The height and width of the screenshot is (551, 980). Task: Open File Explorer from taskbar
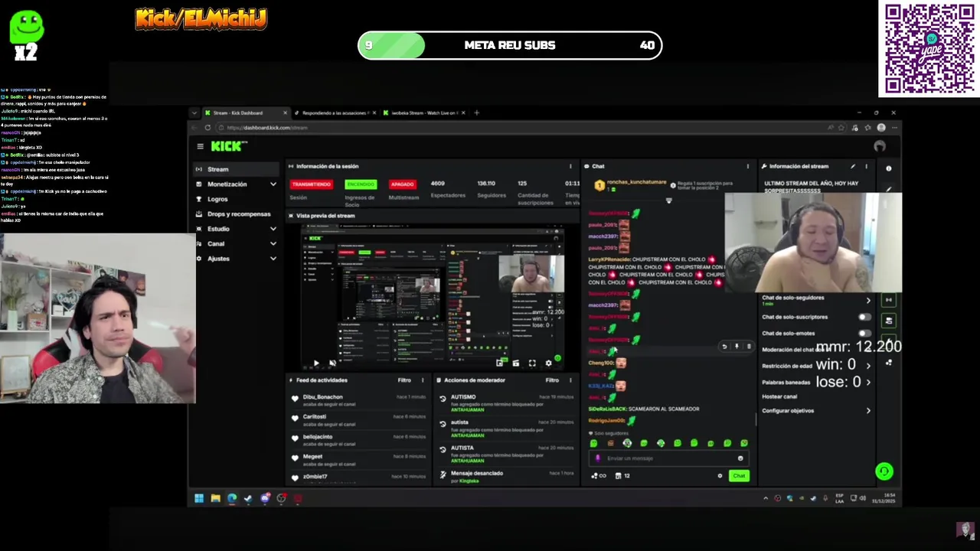(x=216, y=498)
